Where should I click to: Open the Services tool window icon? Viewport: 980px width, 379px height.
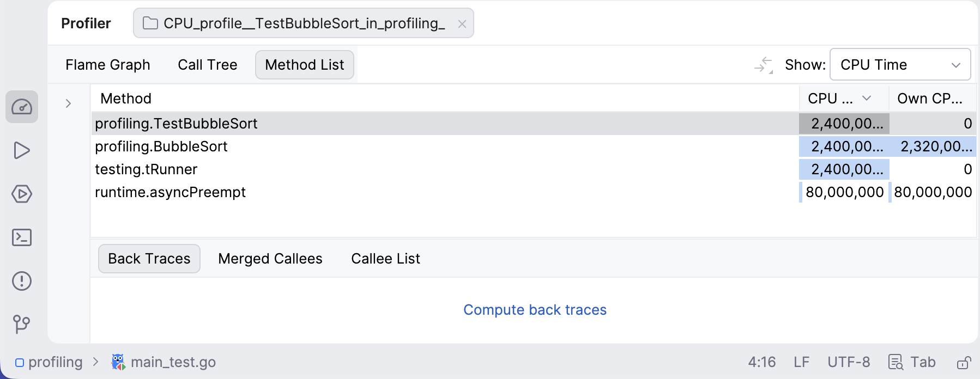(x=22, y=194)
